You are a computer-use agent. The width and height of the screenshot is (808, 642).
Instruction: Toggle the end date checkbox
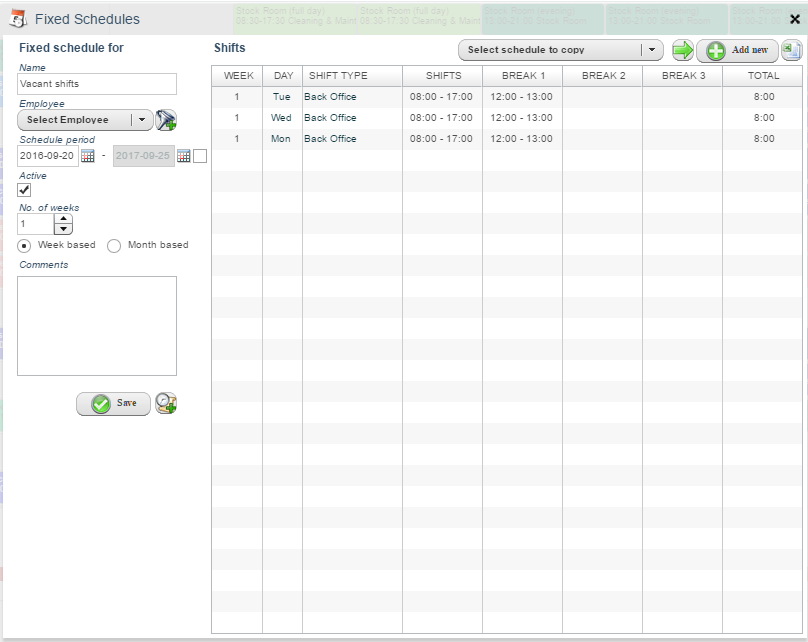[x=200, y=156]
